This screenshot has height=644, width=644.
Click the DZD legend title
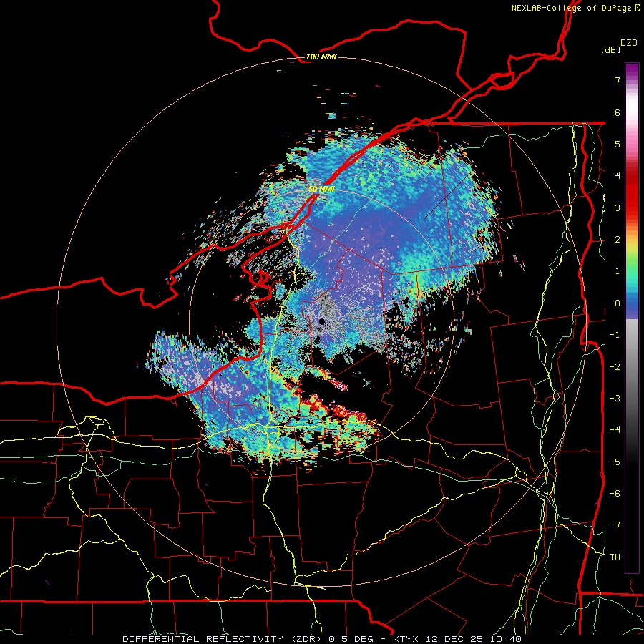[629, 43]
